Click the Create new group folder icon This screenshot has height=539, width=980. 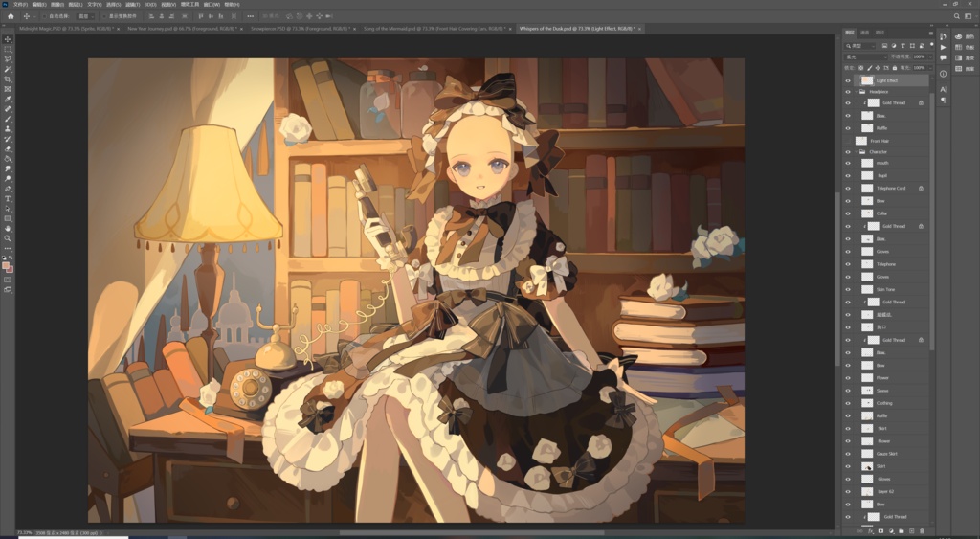[x=902, y=531]
